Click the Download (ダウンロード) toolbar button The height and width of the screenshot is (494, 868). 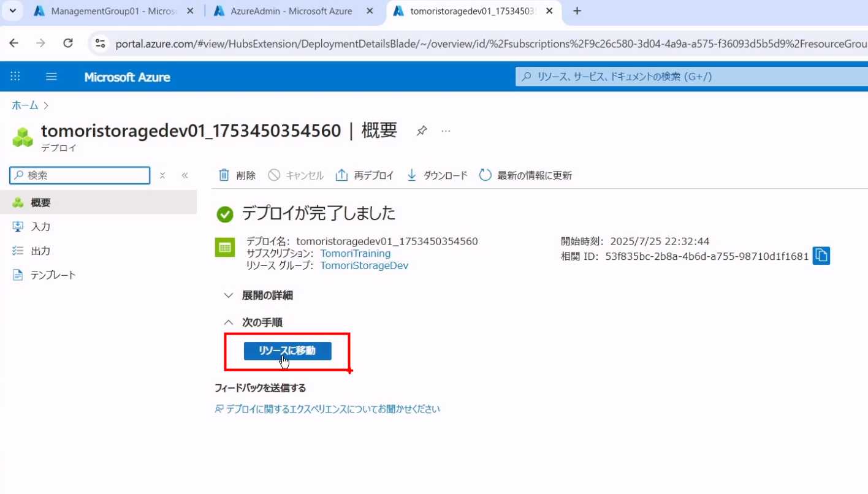[x=437, y=175]
